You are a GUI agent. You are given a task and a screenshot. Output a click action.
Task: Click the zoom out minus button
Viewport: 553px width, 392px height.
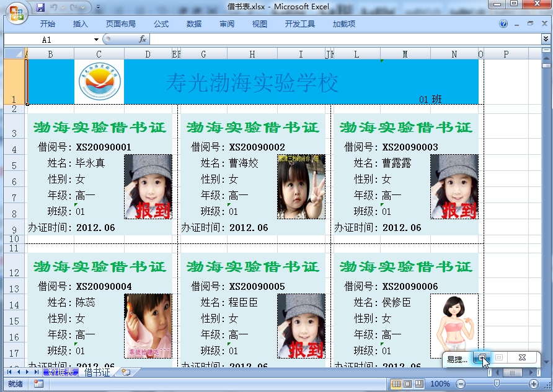pos(461,384)
